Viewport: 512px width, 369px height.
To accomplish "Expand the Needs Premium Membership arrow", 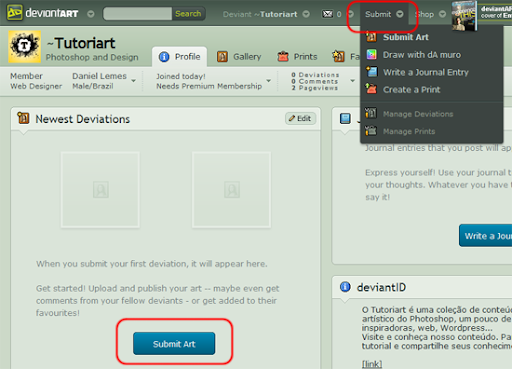I will [269, 81].
